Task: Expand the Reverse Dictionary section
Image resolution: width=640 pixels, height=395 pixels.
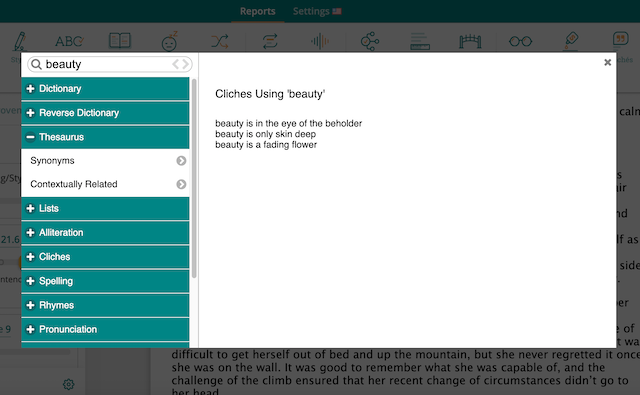Action: click(x=105, y=113)
